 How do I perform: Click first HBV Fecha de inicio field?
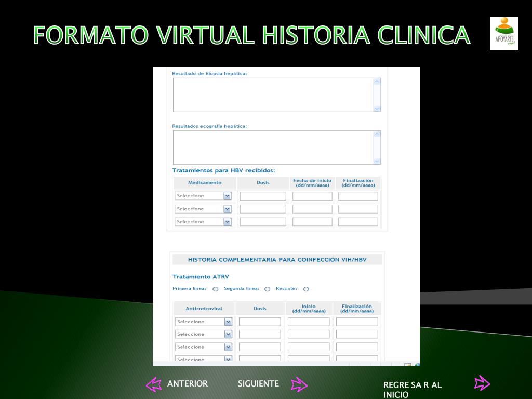(312, 196)
